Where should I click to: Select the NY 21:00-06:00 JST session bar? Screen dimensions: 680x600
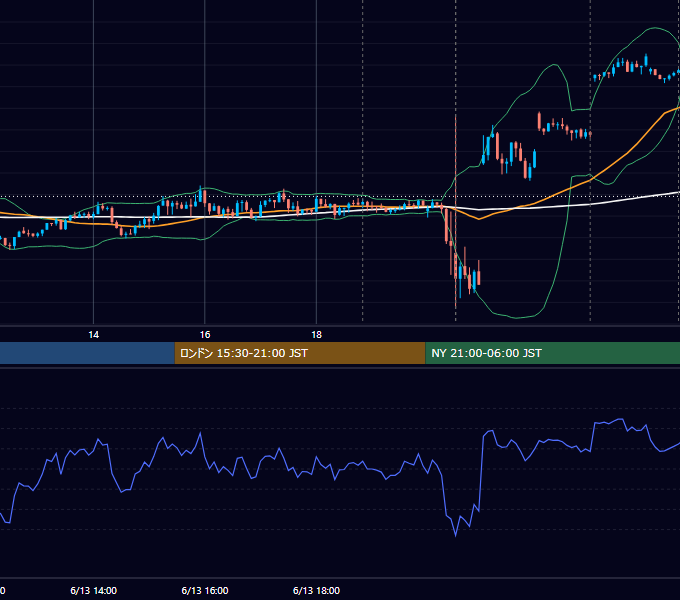[552, 353]
